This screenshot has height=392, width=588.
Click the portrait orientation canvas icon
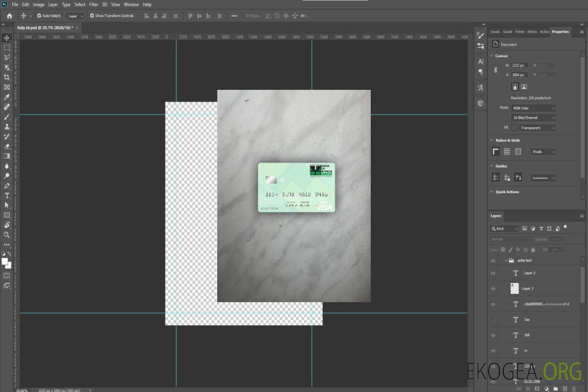coord(514,87)
